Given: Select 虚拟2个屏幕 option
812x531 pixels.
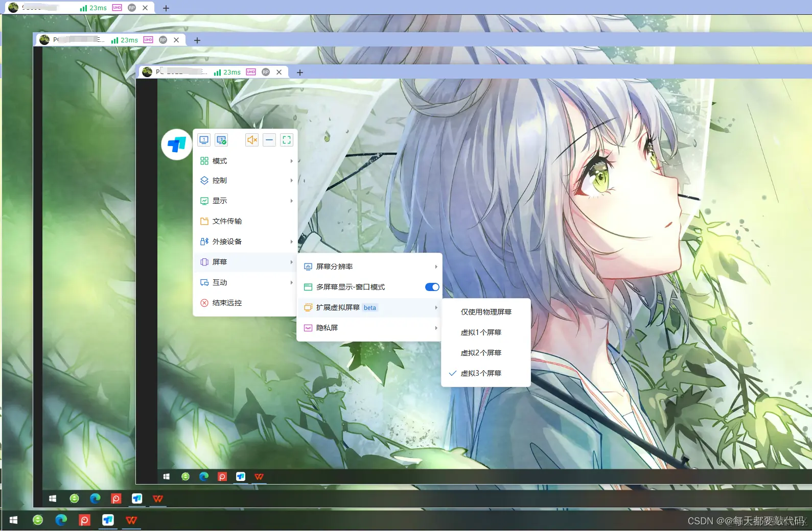Looking at the screenshot, I should (x=486, y=353).
